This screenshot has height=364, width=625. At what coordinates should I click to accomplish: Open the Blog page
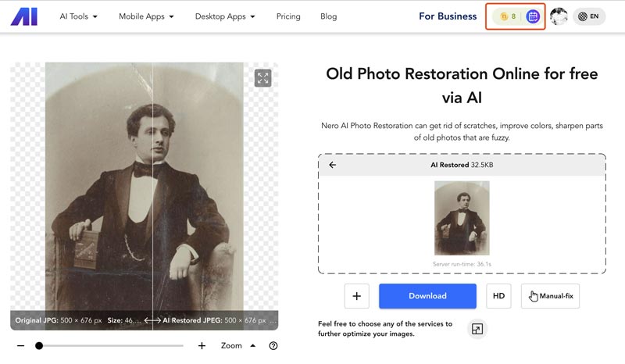click(328, 16)
